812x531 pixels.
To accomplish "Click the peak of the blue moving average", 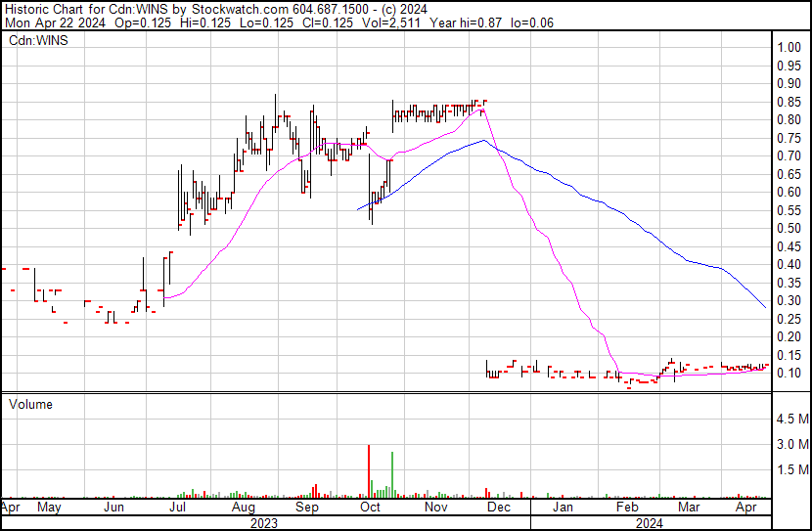I will tap(484, 141).
